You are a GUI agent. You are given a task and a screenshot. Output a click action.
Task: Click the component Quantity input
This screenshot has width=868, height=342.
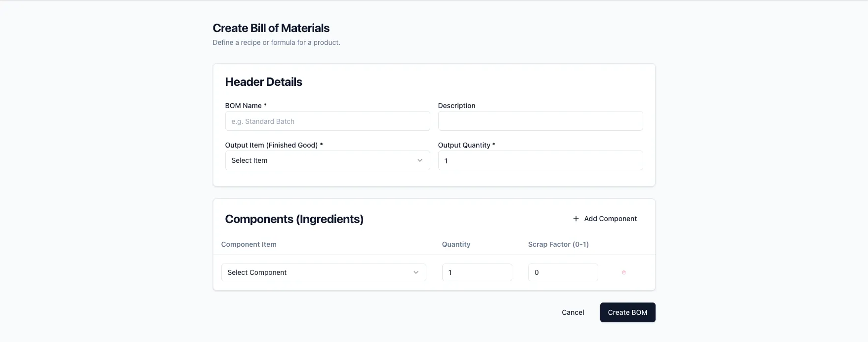point(477,272)
